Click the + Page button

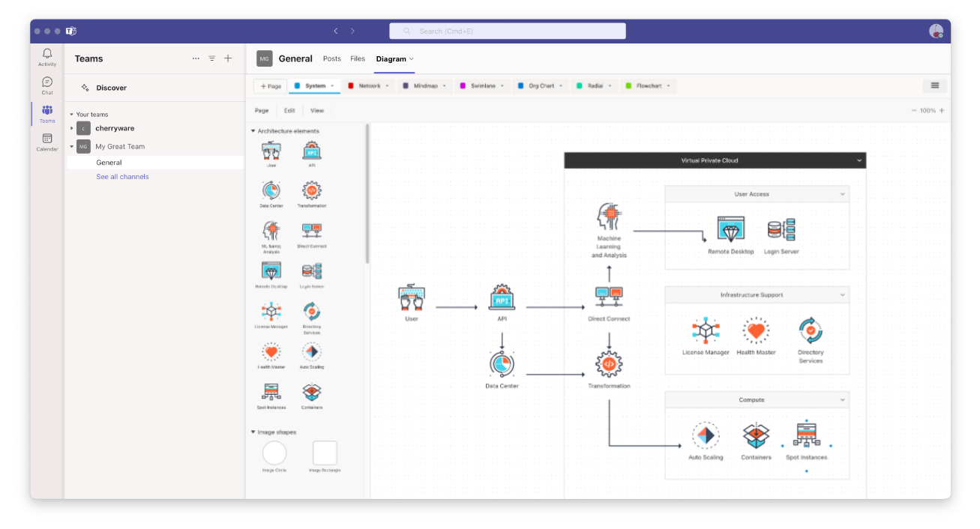click(x=269, y=85)
